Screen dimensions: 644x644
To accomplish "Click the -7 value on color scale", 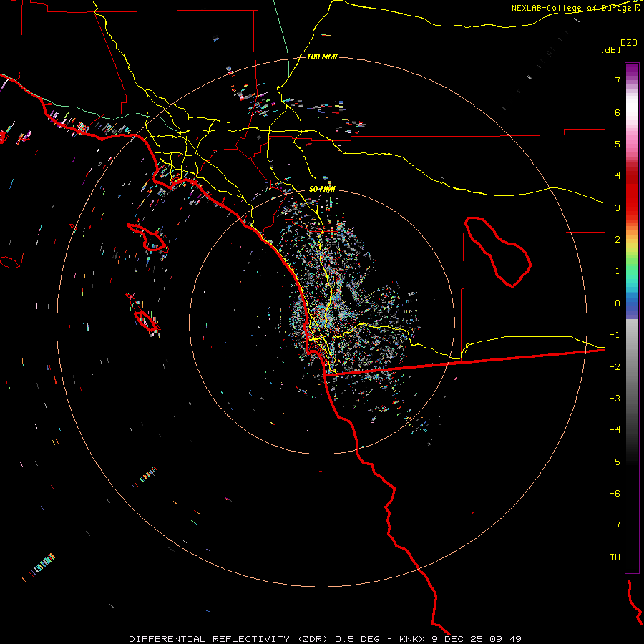I will [x=615, y=525].
